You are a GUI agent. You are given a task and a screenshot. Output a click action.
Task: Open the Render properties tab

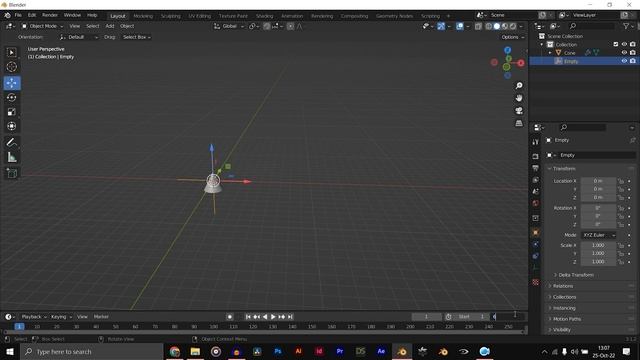536,157
